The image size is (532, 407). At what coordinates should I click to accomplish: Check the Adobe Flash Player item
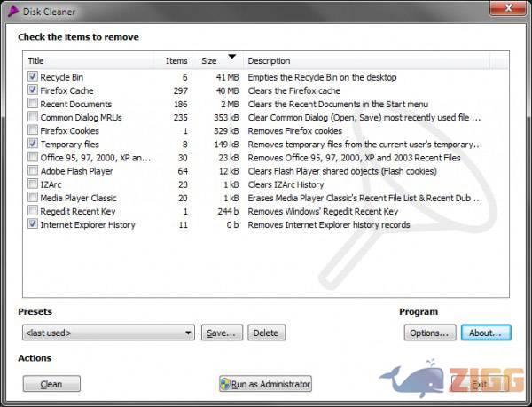click(x=33, y=171)
